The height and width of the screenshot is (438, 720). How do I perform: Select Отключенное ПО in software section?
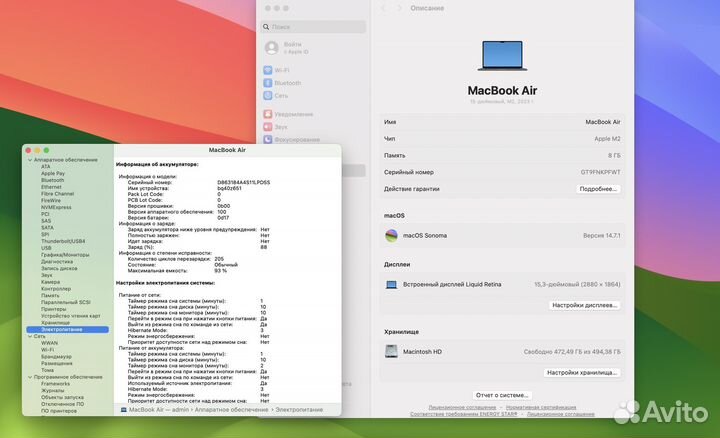coord(62,404)
